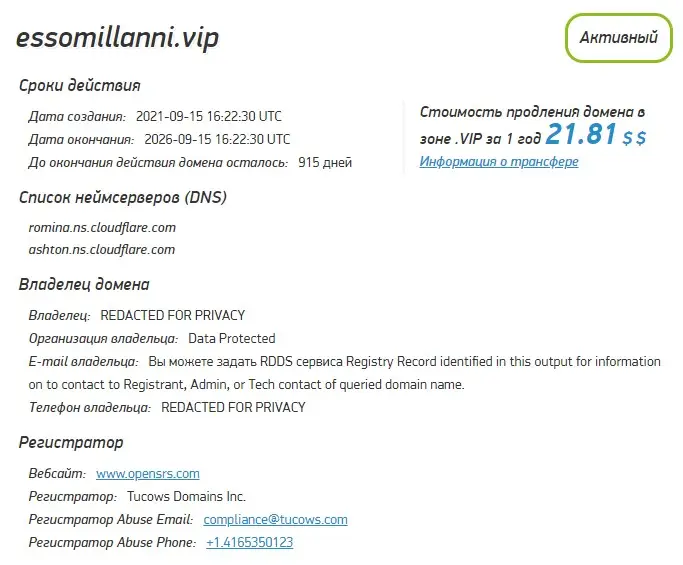Click the creation date 2021-09-15 value
Screen dimensions: 683x565
pyautogui.click(x=209, y=117)
